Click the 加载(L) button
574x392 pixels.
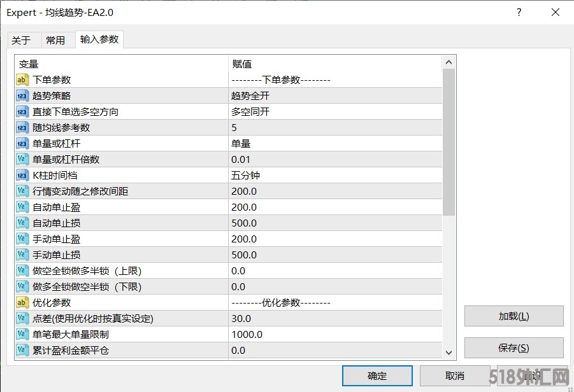pos(513,316)
